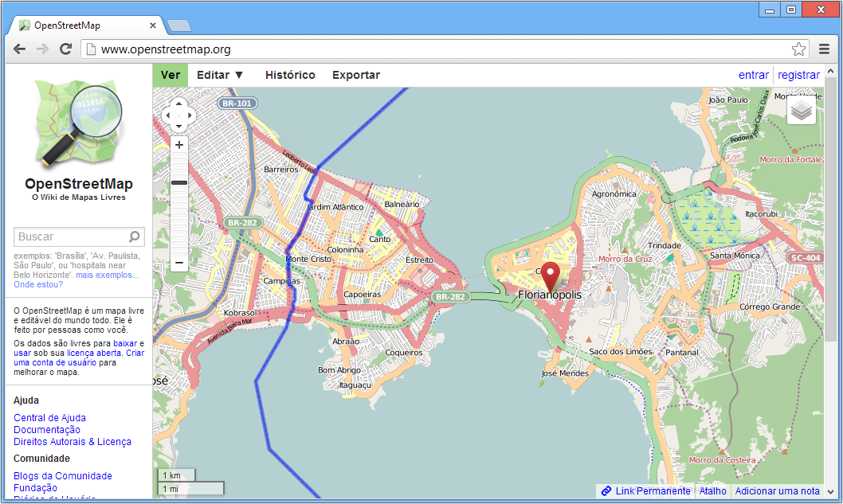Select the OpenStreetMap browser tab

[x=86, y=25]
